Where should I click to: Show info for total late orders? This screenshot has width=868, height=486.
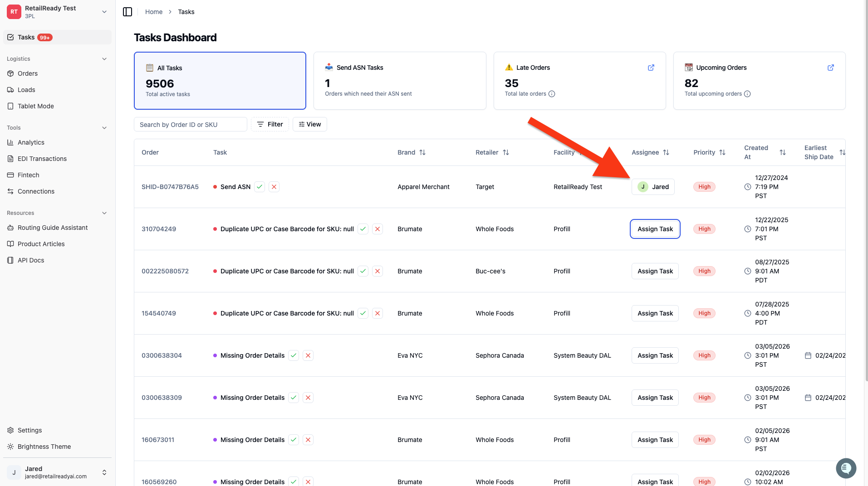552,94
